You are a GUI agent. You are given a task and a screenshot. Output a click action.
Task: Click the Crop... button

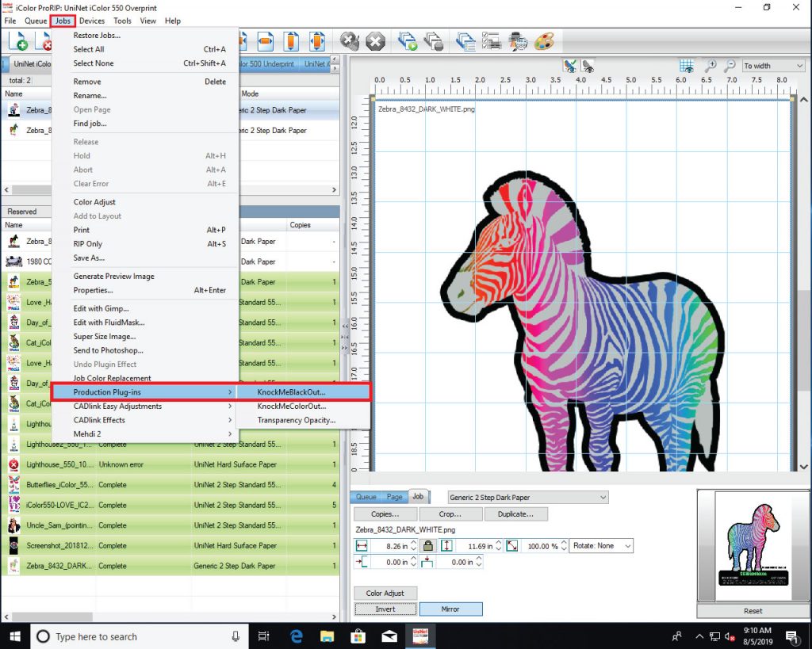tap(450, 514)
